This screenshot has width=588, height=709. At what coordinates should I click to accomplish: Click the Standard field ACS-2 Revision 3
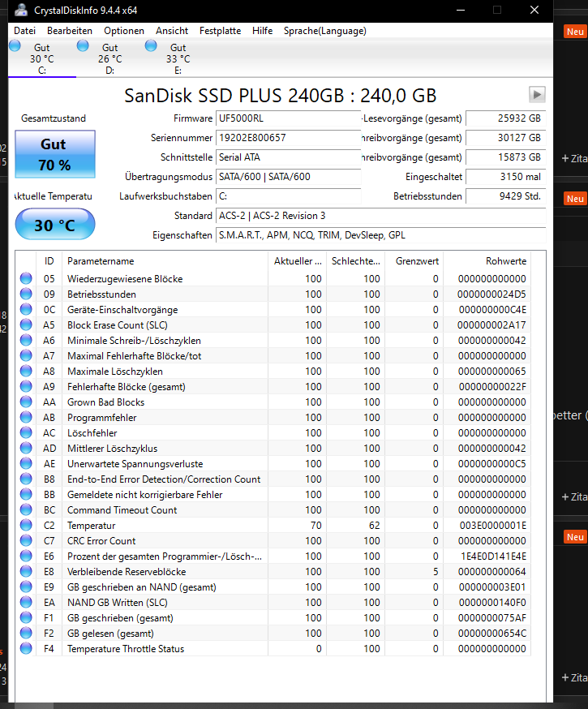click(x=380, y=216)
